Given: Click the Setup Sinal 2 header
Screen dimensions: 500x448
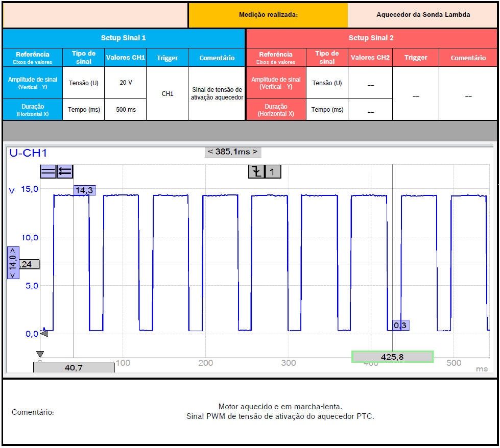Looking at the screenshot, I should [371, 38].
